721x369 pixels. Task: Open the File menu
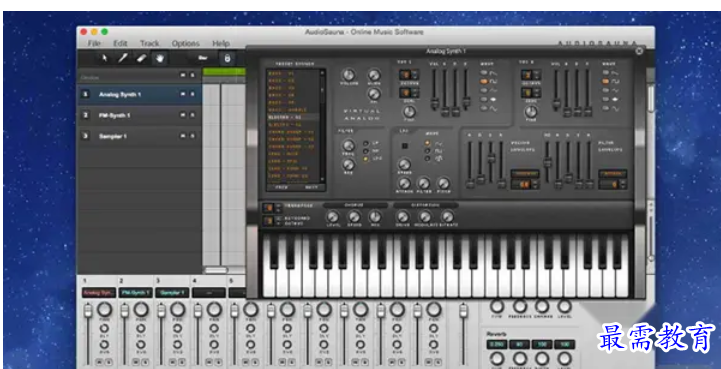pos(94,43)
